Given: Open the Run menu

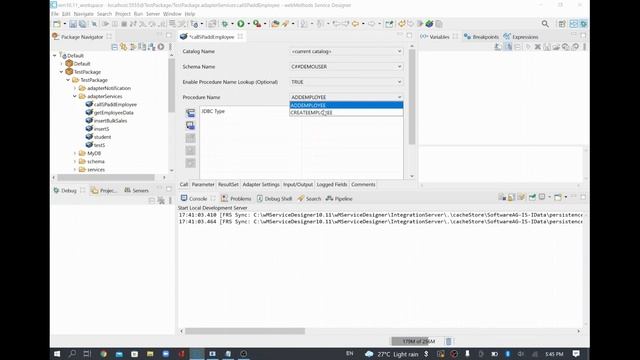Looking at the screenshot, I should [x=138, y=14].
